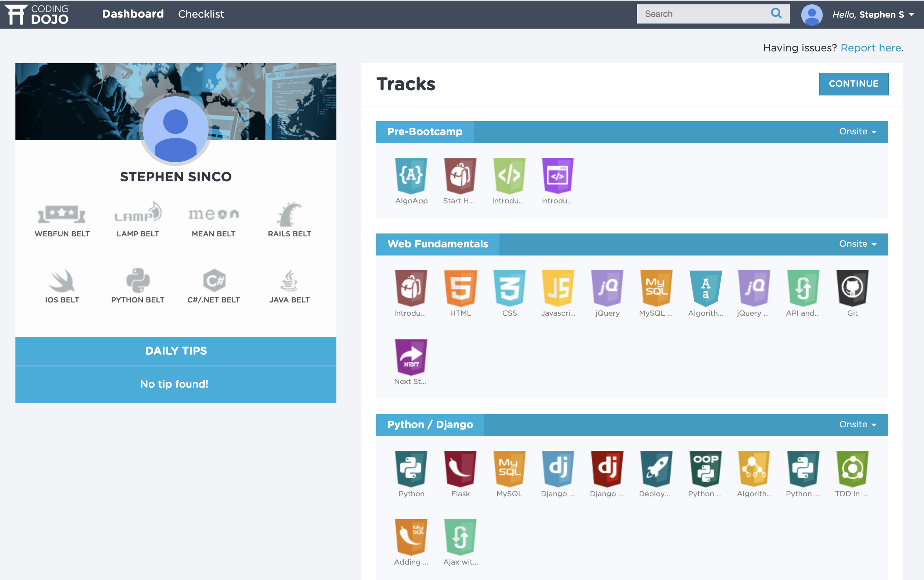Viewport: 924px width, 580px height.
Task: Open the blue Django ... course icon
Action: tap(558, 469)
